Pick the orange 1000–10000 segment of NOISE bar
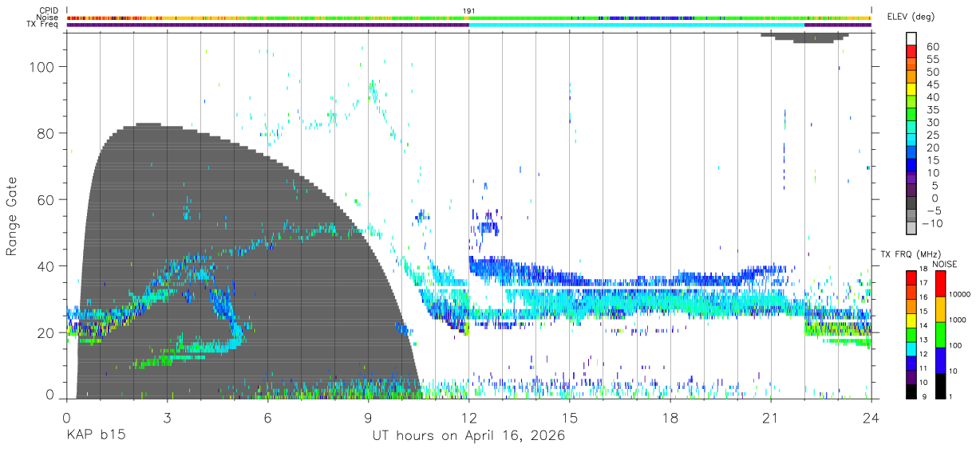The height and width of the screenshot is (452, 980). (940, 309)
